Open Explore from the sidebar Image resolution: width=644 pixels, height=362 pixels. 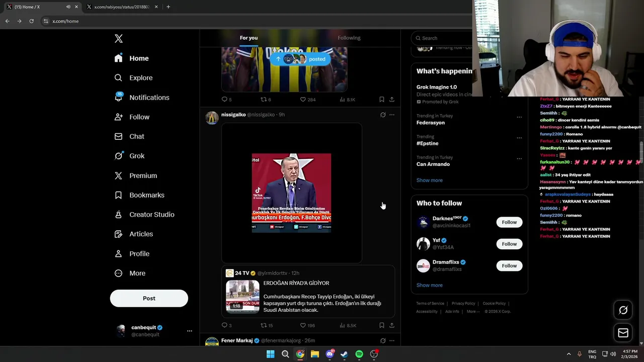133,78
